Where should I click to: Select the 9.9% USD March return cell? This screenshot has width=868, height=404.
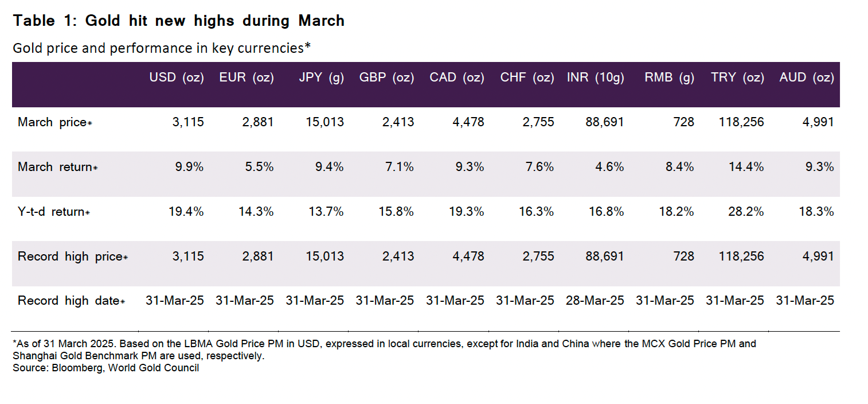click(189, 167)
